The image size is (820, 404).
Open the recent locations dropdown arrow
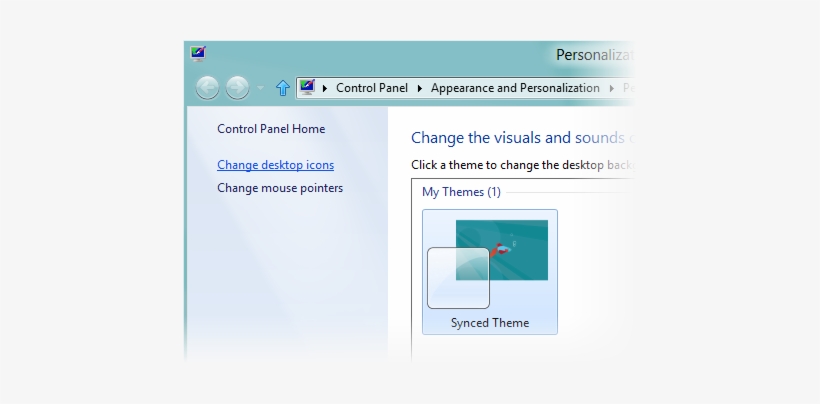pyautogui.click(x=260, y=88)
